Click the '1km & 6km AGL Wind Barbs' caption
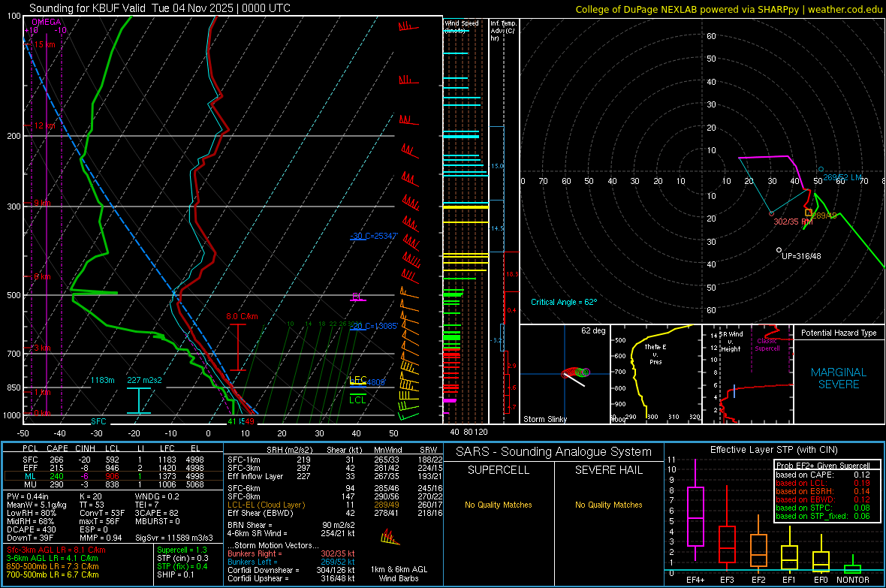This screenshot has width=886, height=588. pyautogui.click(x=399, y=574)
